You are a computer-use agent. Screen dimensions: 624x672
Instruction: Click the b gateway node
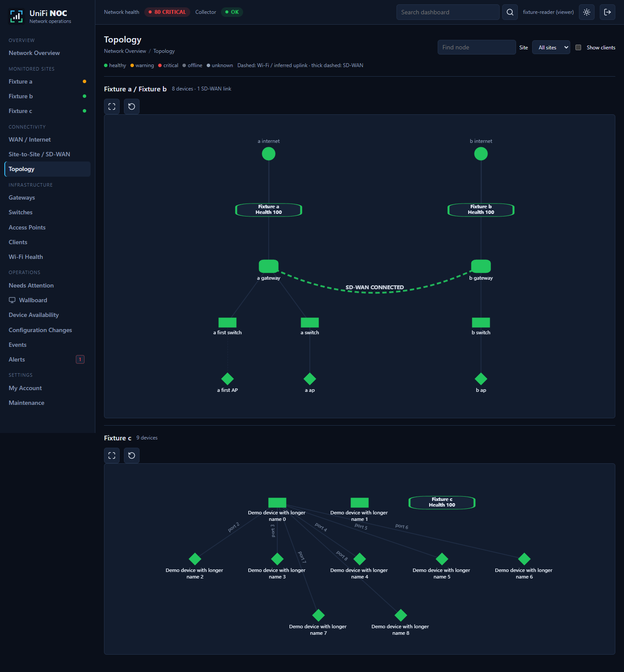click(481, 266)
